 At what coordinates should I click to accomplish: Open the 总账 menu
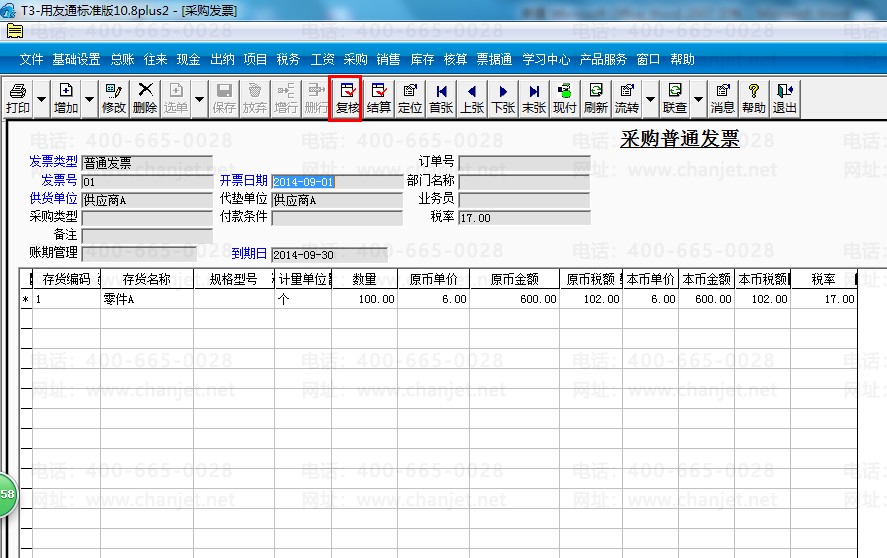pyautogui.click(x=122, y=59)
